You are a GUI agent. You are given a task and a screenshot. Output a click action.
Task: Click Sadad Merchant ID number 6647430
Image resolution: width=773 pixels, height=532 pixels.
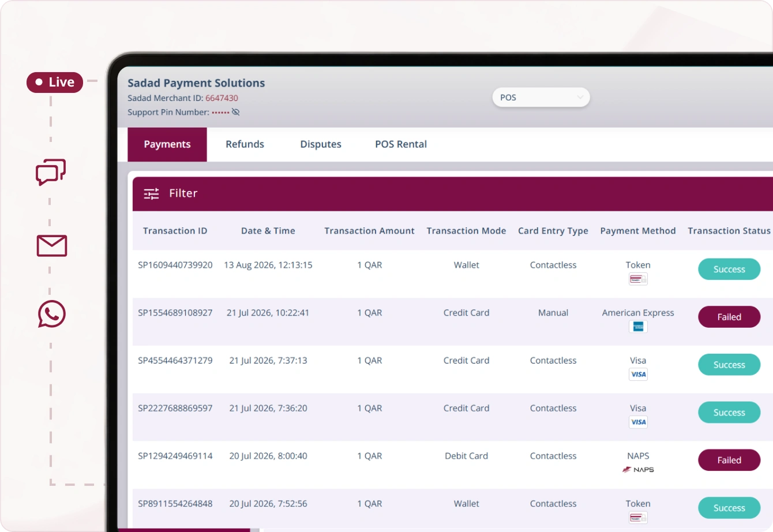[222, 98]
